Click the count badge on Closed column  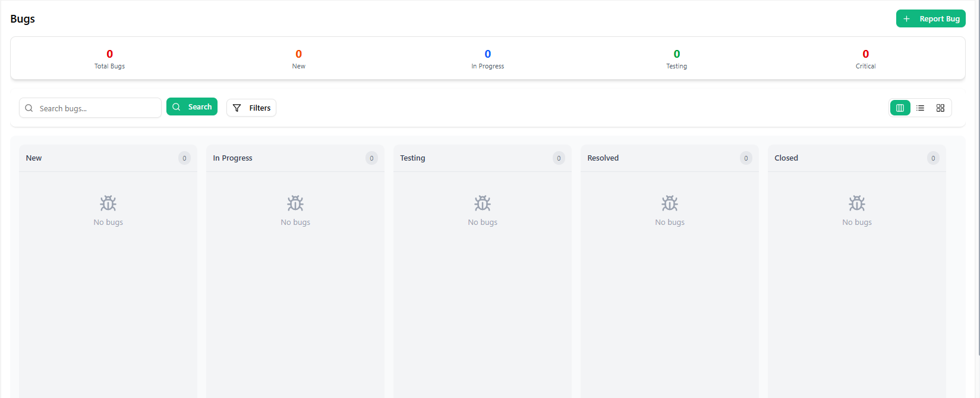[x=933, y=158]
